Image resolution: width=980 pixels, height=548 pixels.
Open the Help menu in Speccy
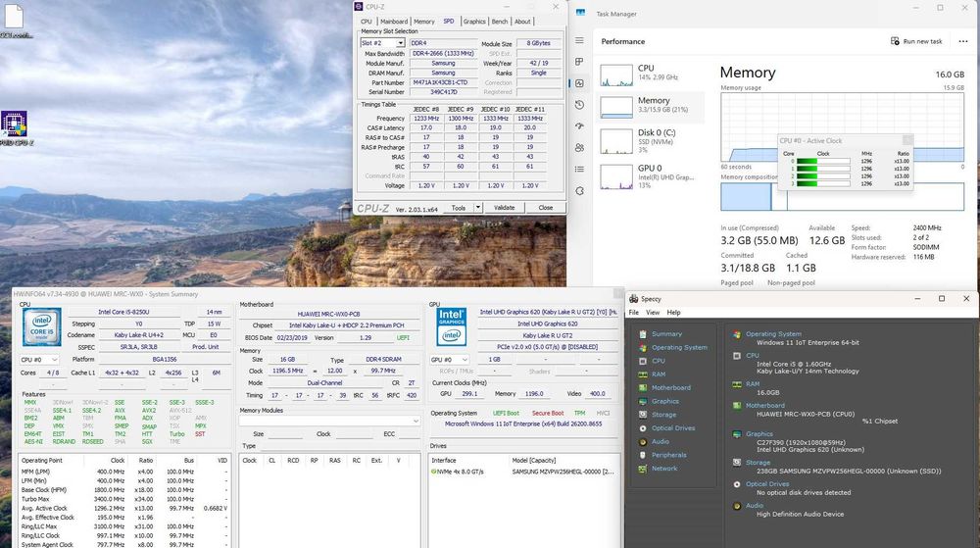(674, 313)
